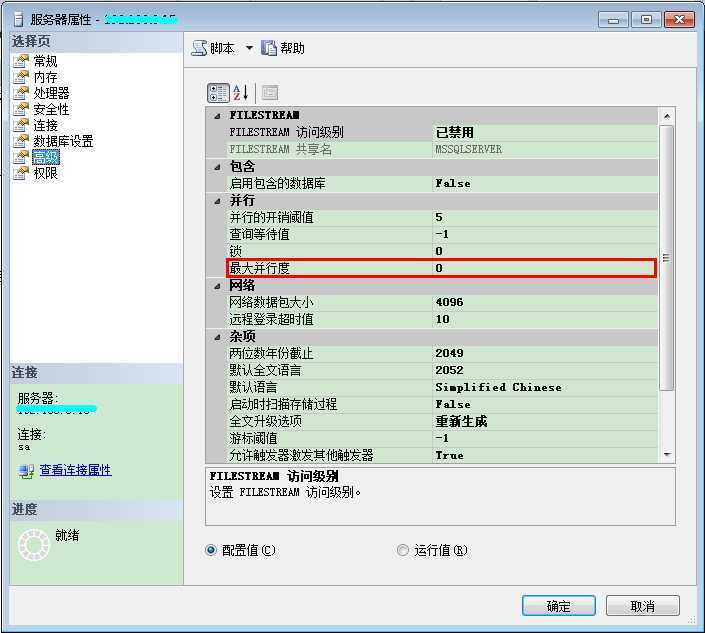The image size is (705, 633).
Task: Select 内存 in the page list
Action: click(x=45, y=77)
